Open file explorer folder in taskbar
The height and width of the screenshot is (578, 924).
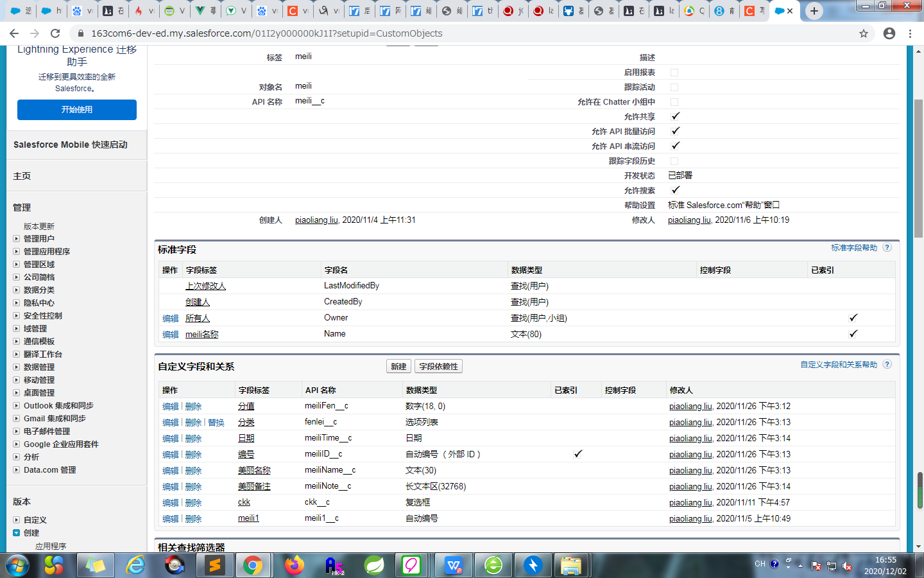tap(570, 566)
